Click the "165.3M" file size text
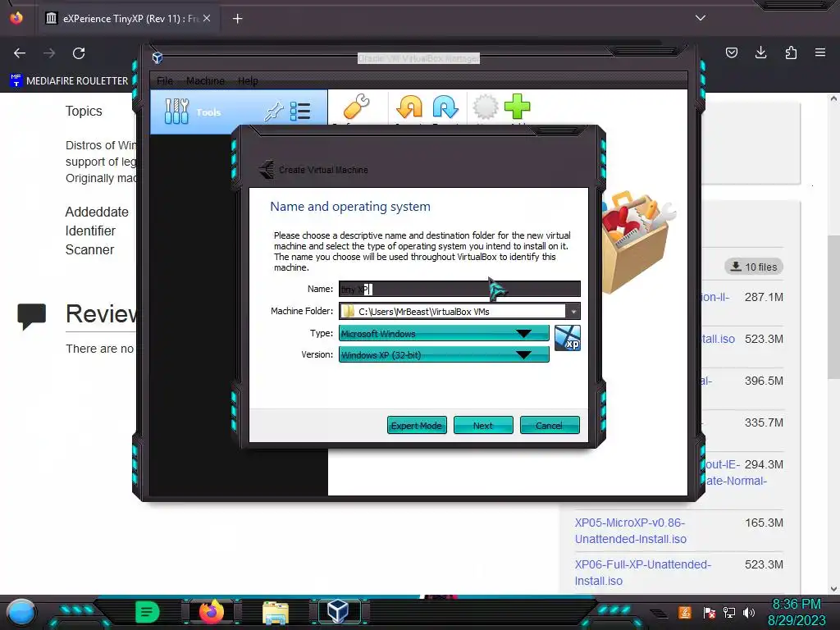 764,523
